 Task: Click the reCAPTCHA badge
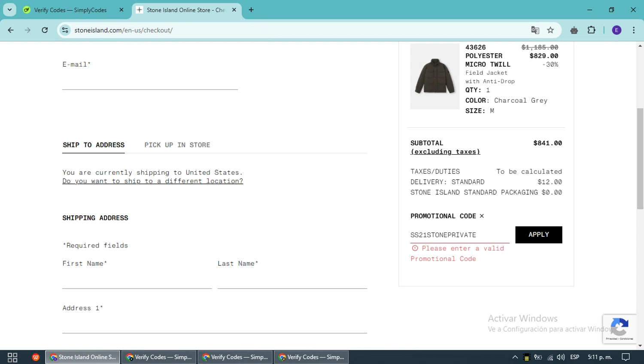(x=619, y=329)
